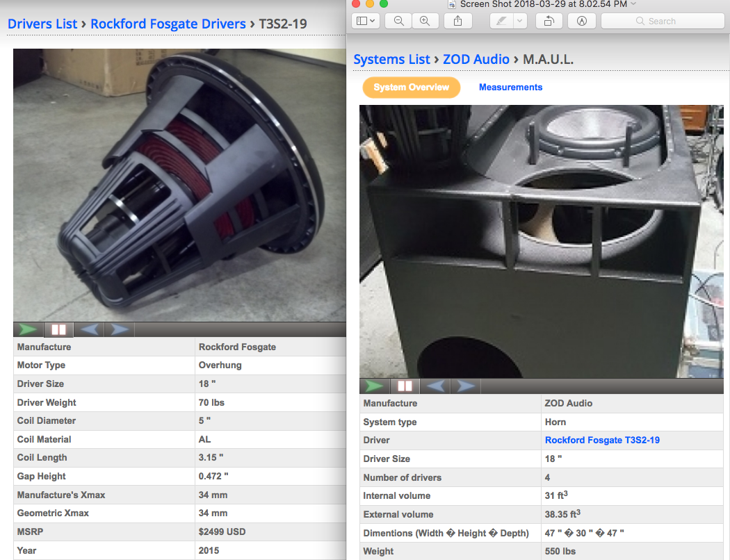Zoom in using the plus magnifier
730x560 pixels.
(425, 21)
